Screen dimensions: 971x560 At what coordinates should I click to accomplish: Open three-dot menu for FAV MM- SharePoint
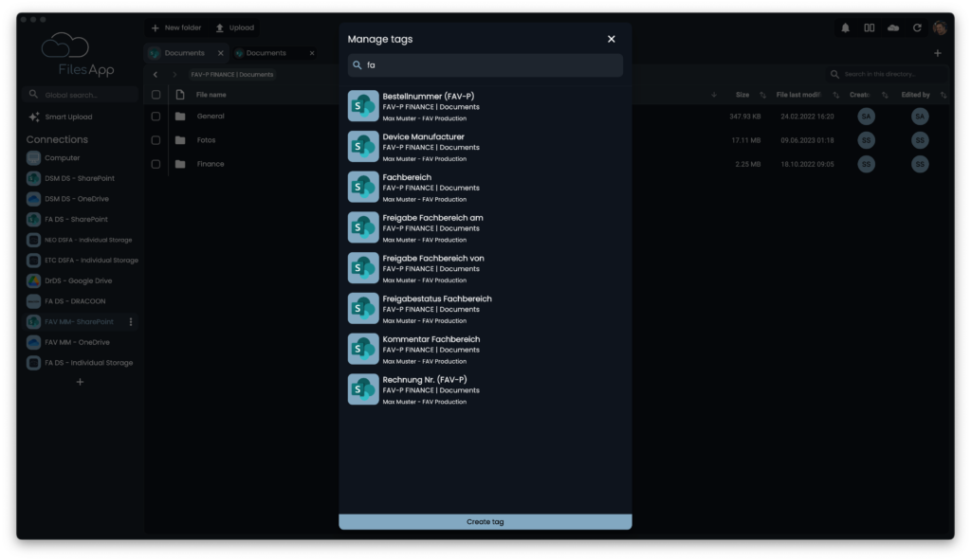pos(131,322)
